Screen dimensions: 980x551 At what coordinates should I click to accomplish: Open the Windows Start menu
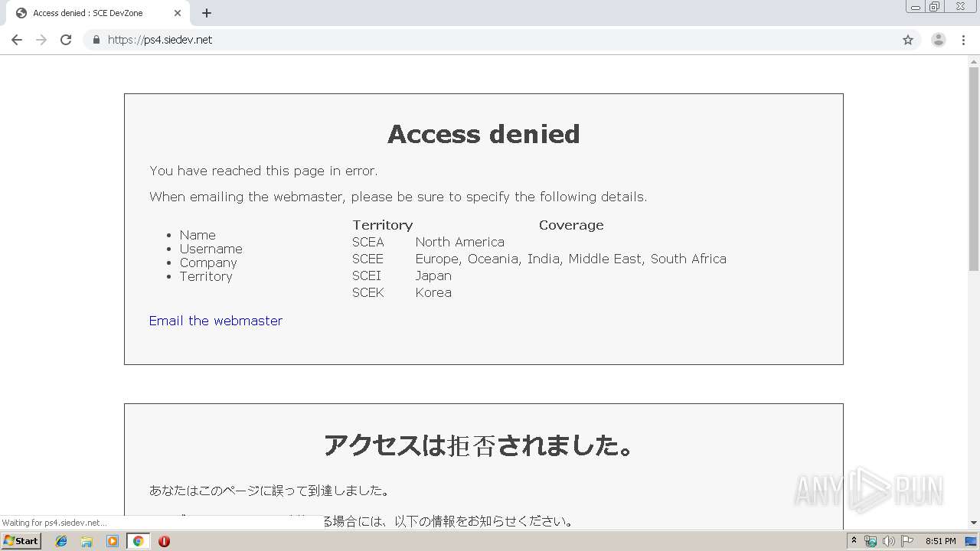click(21, 541)
